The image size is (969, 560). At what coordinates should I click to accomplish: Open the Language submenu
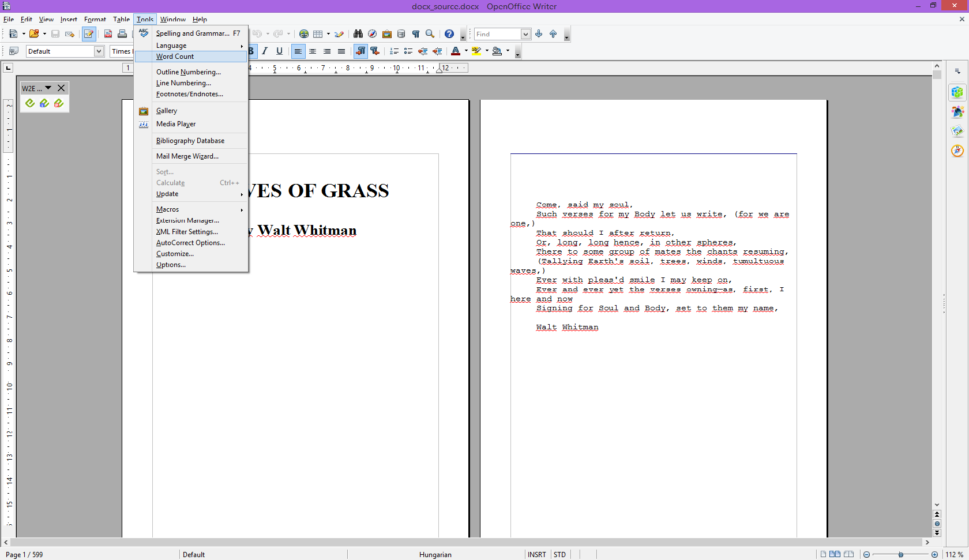[191, 46]
